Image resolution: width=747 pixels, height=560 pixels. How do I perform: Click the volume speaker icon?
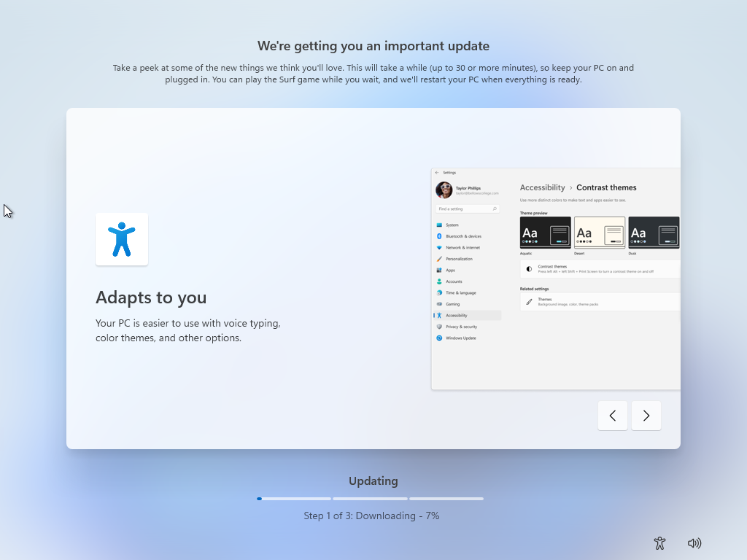[x=694, y=542]
